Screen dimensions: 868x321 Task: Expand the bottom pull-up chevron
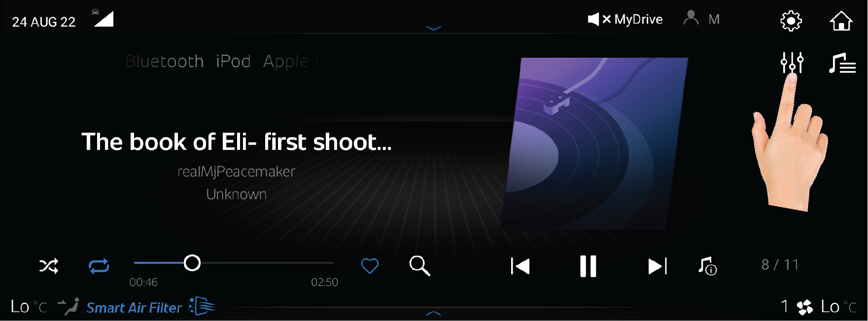(x=433, y=313)
